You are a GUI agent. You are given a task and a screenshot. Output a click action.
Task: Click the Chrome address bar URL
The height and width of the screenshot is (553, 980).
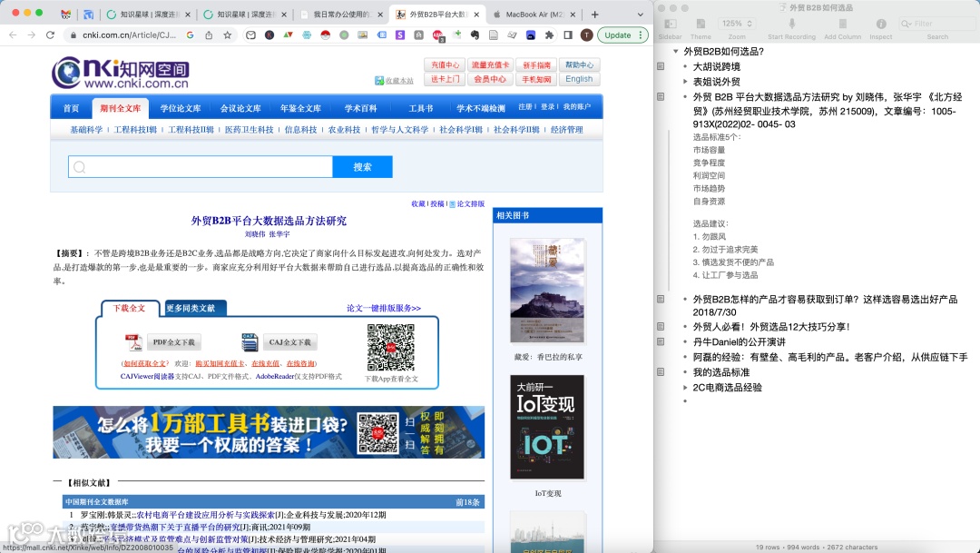(x=130, y=35)
